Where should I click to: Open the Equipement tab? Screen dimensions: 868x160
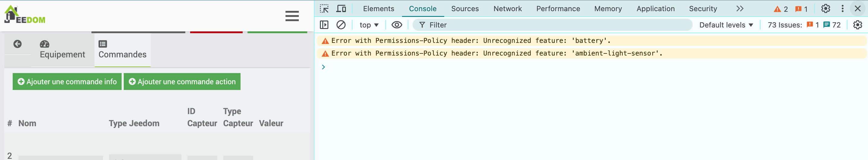click(62, 50)
